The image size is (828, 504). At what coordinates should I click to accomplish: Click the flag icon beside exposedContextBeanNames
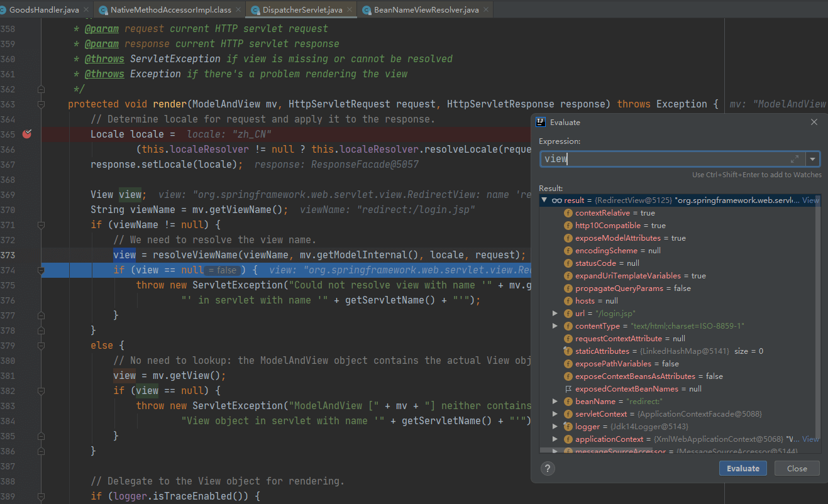(x=568, y=389)
